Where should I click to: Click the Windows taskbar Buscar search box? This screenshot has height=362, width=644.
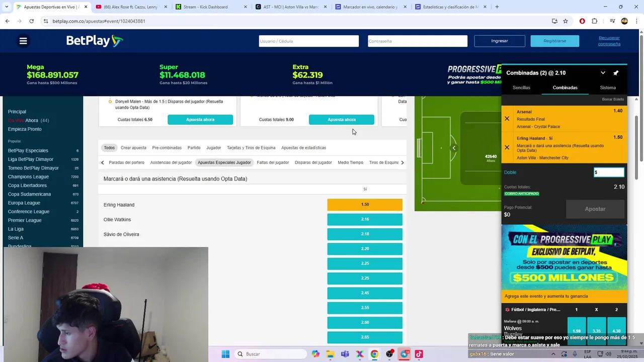pos(271,354)
